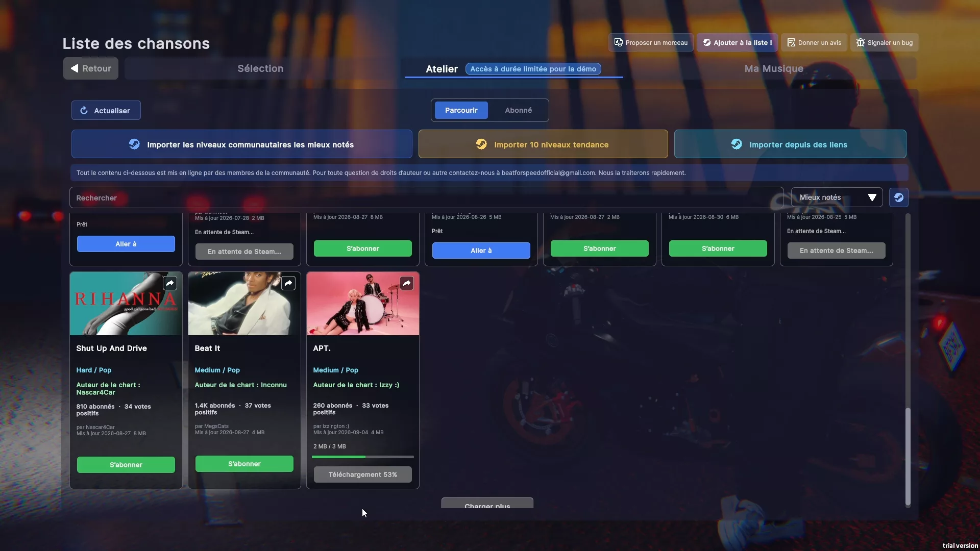Click Téléchargement 53% button on APT. card
This screenshot has width=980, height=551.
[x=363, y=474]
